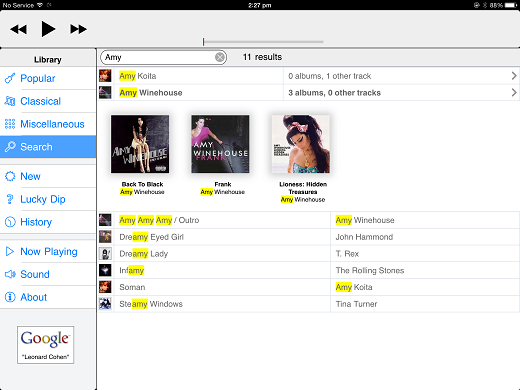The height and width of the screenshot is (390, 520).
Task: Click the Dreamy Lady track artwork
Action: point(105,253)
